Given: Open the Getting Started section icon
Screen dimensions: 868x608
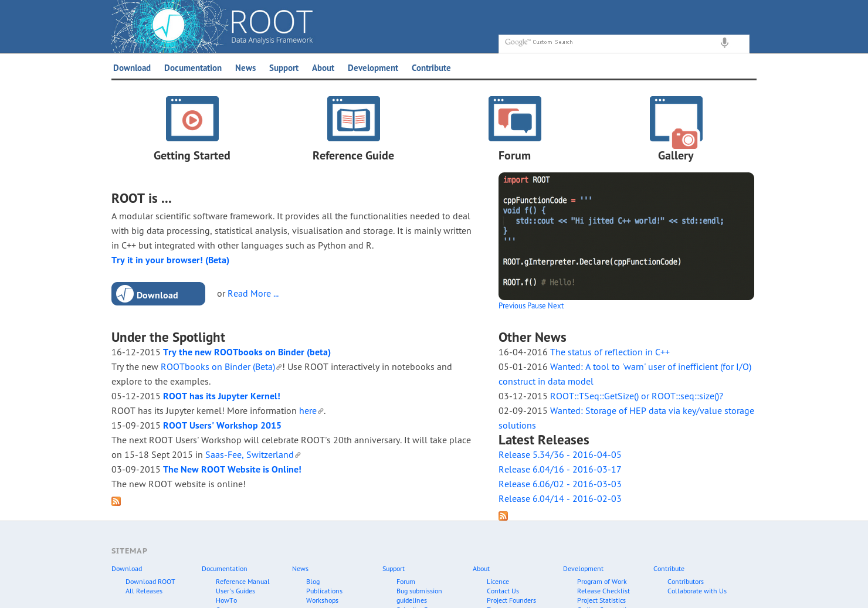Looking at the screenshot, I should click(192, 118).
